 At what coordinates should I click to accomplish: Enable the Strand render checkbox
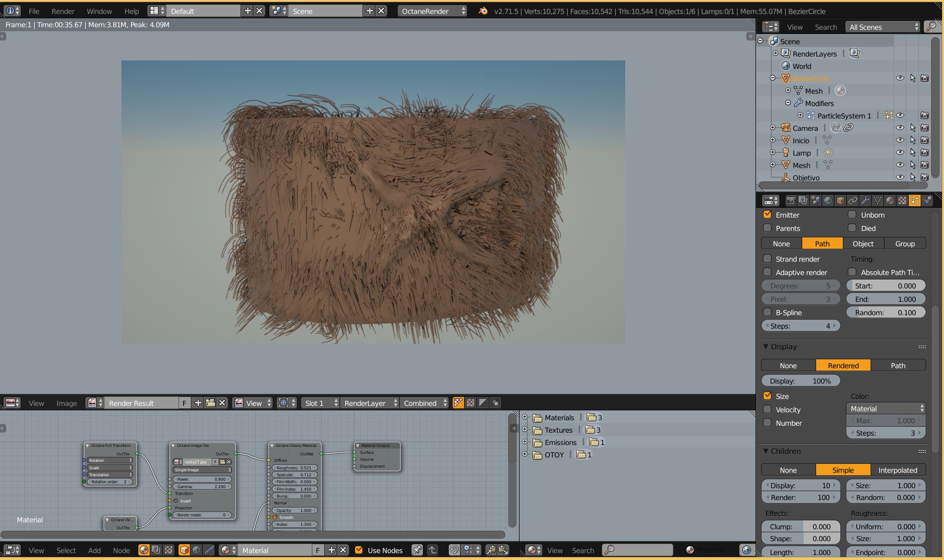(767, 259)
